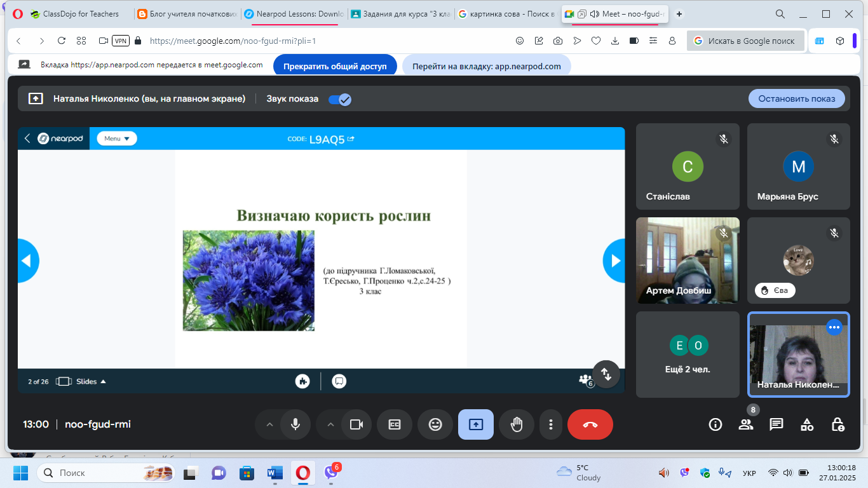Show the participants list
868x488 pixels.
click(x=746, y=424)
